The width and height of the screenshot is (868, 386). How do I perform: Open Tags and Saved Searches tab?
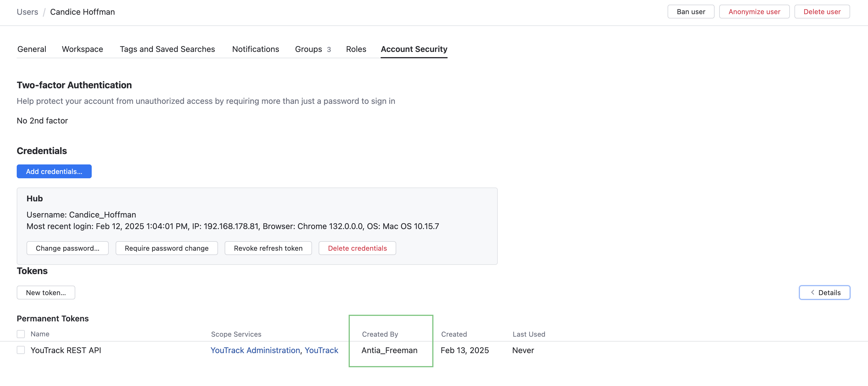[x=167, y=49]
